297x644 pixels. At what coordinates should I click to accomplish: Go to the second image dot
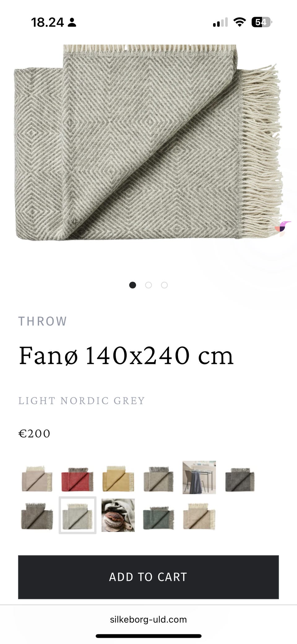148,285
